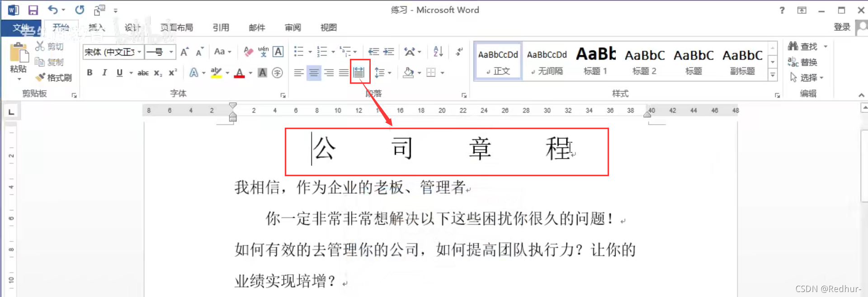
Task: Apply the 副标题 (Subtitle) style
Action: [x=742, y=62]
